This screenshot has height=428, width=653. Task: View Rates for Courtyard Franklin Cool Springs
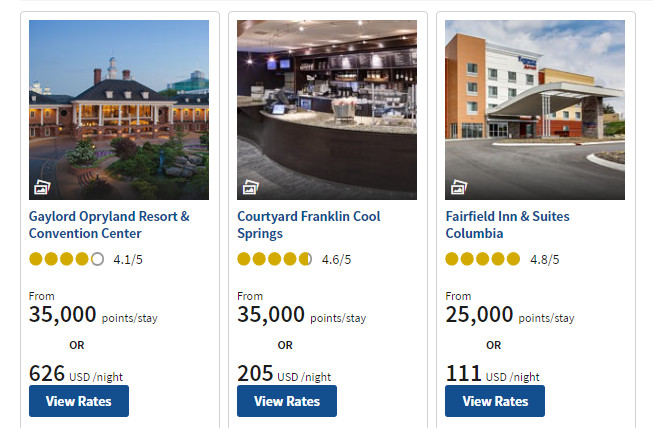click(x=287, y=401)
